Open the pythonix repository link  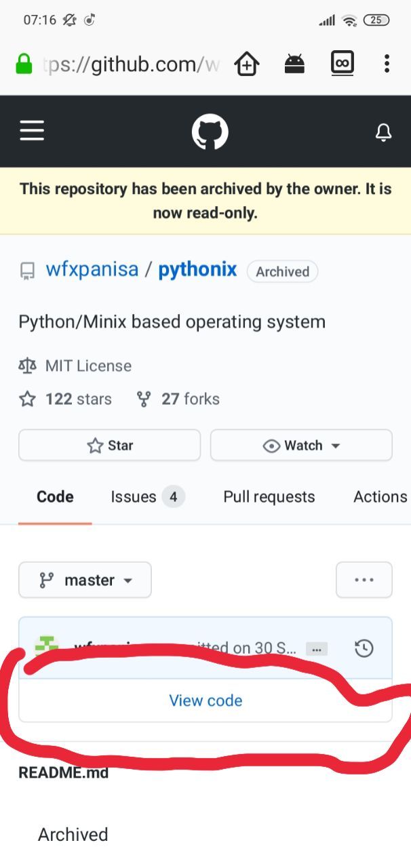click(x=197, y=270)
